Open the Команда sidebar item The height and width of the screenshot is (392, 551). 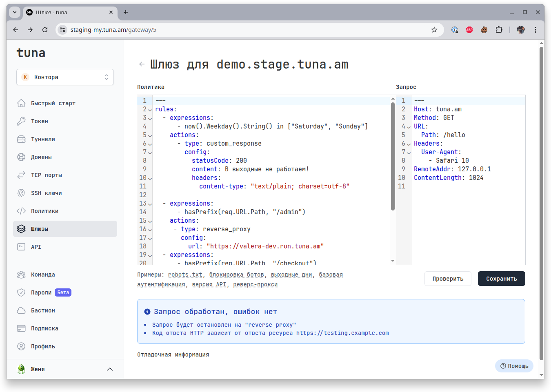click(x=43, y=275)
